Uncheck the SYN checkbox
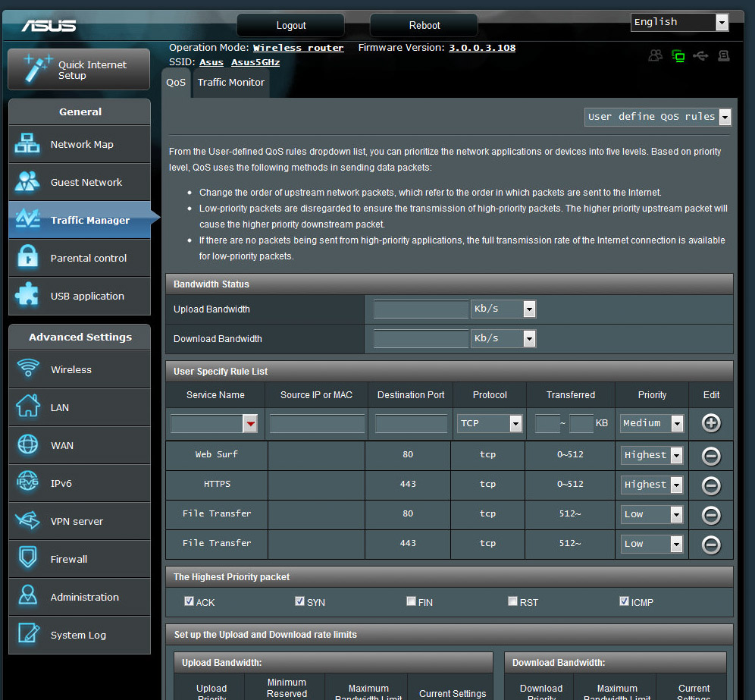 click(x=299, y=601)
